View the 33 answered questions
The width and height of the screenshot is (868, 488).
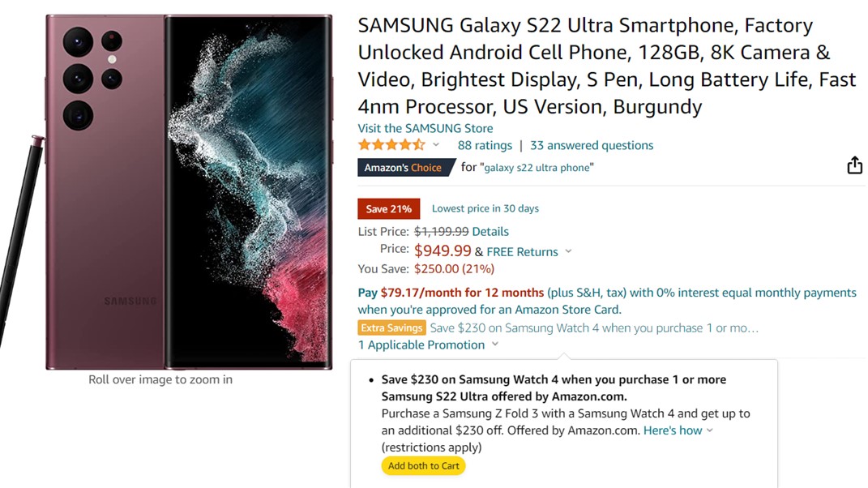(592, 145)
